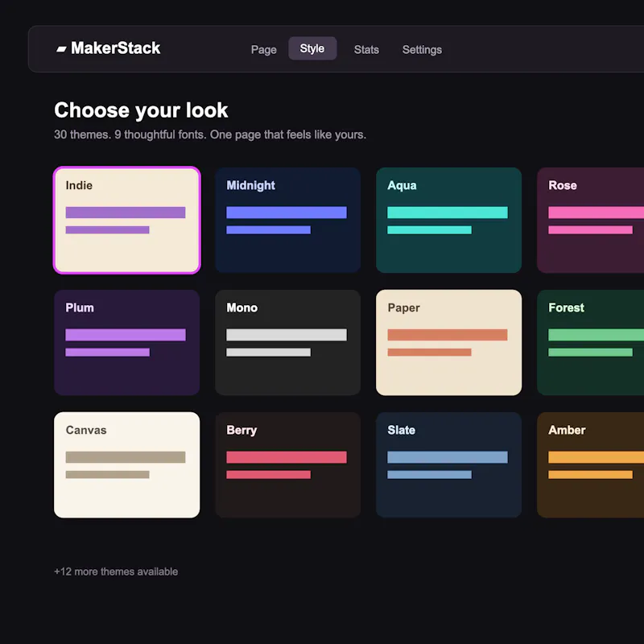
Task: Select the Berry theme card
Action: 288,465
